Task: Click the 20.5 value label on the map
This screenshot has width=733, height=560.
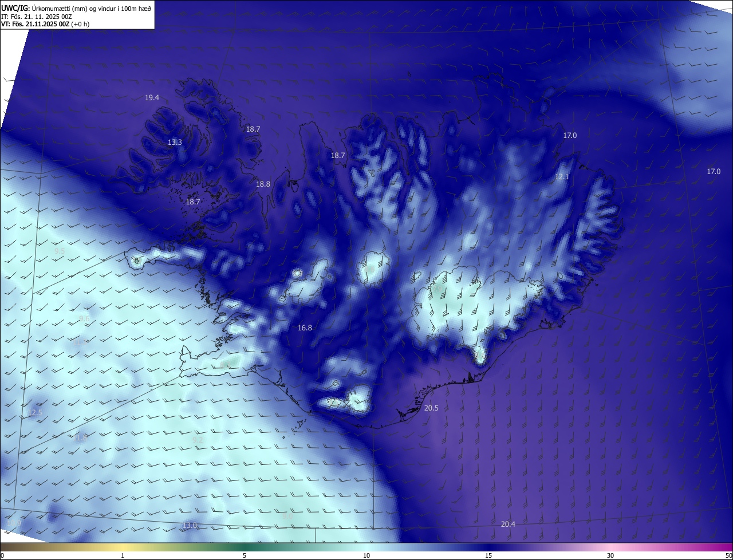Action: pyautogui.click(x=431, y=408)
